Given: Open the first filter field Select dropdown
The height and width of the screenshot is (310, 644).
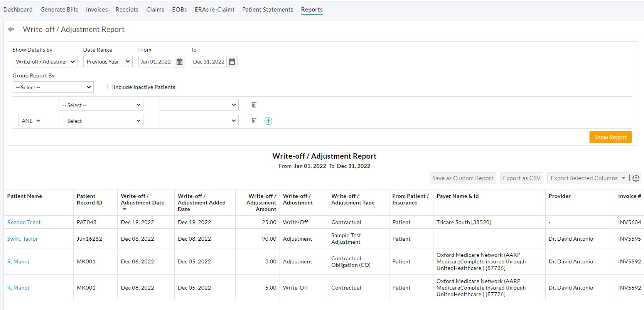Looking at the screenshot, I should 101,105.
